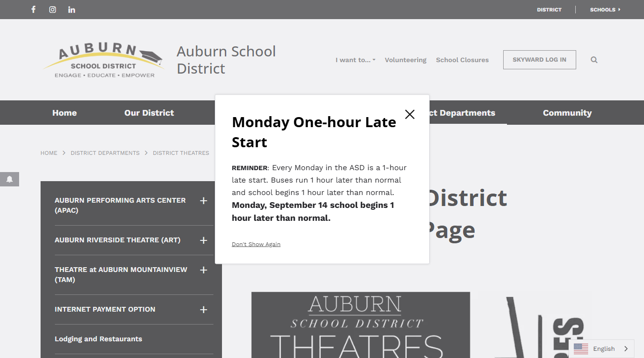Click the Auburn School District site title
Screen dimensions: 644x358
pos(226,60)
